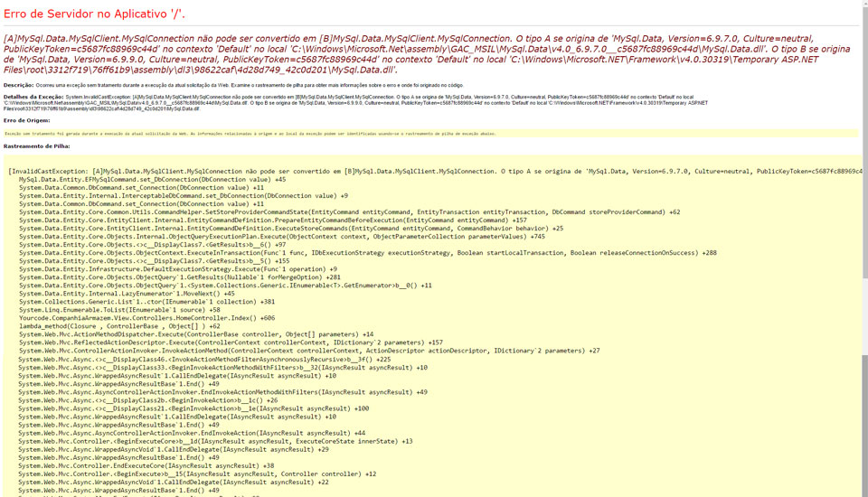Click the 'WrappedAsyncVoid`1.CallEndDelegate' +22 stack line
The height and width of the screenshot is (497, 868).
coord(174,482)
